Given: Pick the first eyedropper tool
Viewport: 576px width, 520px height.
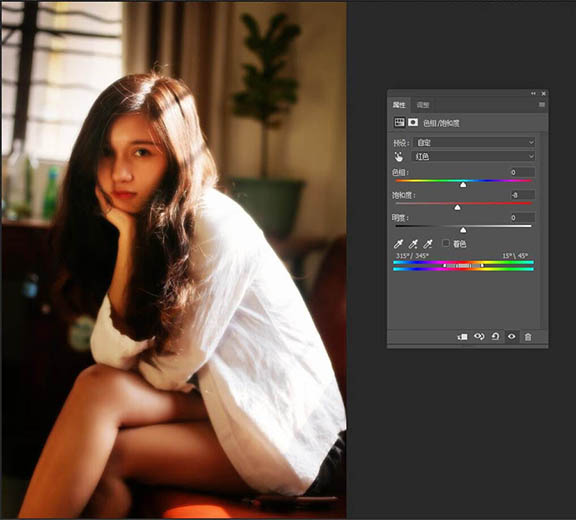Looking at the screenshot, I should click(398, 244).
